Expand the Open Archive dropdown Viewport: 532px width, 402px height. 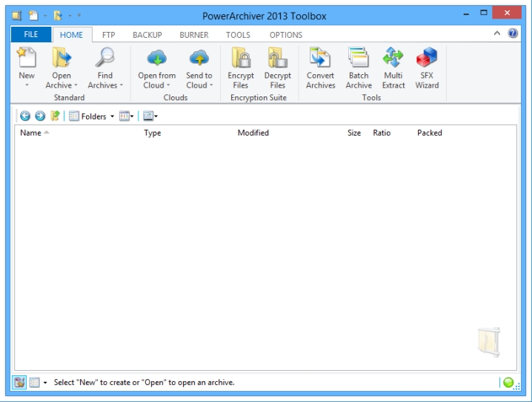(x=62, y=85)
